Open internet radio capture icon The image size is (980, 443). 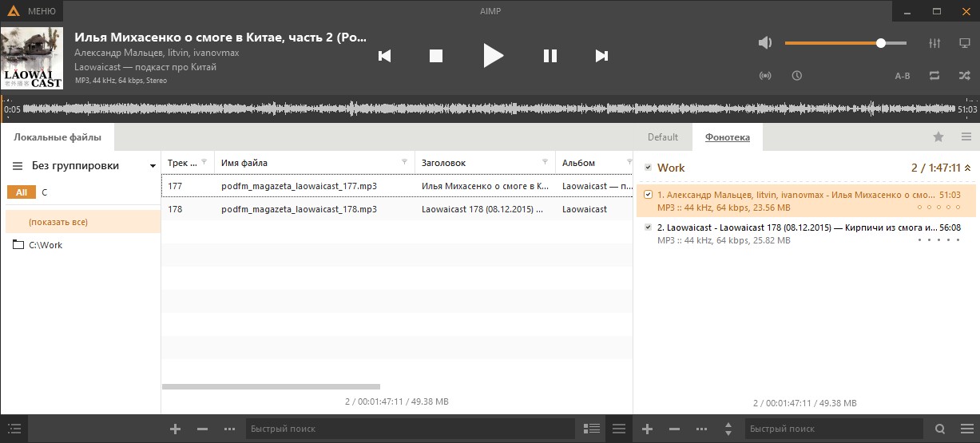pyautogui.click(x=765, y=76)
